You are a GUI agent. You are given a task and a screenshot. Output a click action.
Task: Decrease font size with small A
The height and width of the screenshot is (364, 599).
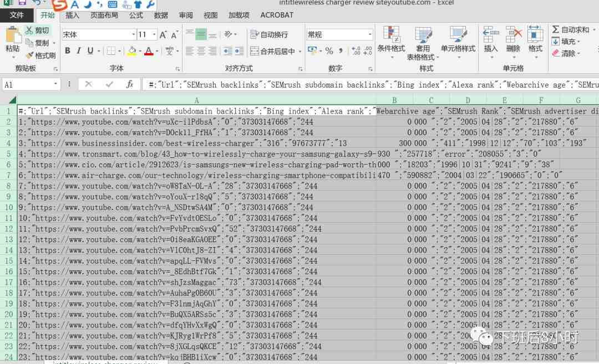(x=174, y=35)
